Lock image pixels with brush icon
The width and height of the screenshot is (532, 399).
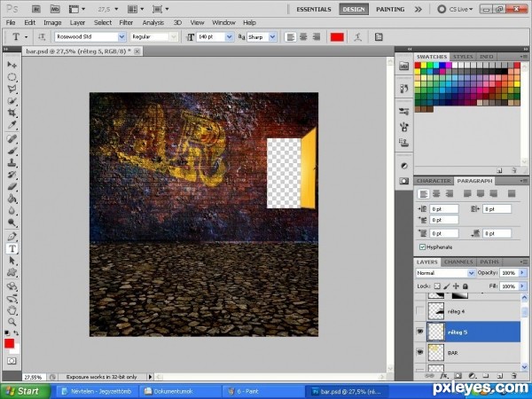point(447,286)
